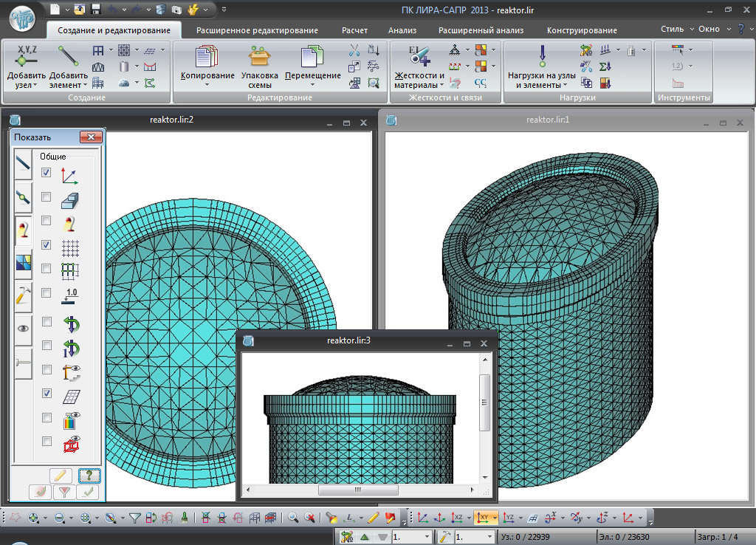
Task: Click the filter funnel icon in bottom toolbar
Action: [x=135, y=518]
